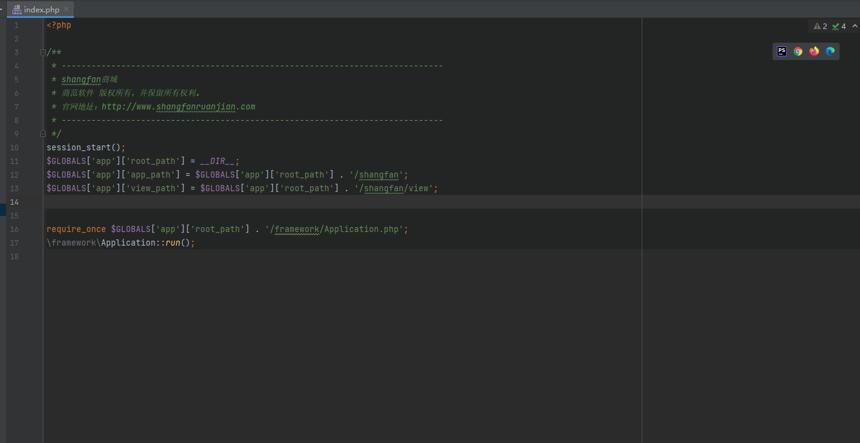The height and width of the screenshot is (443, 860).
Task: Click line number 16 in gutter
Action: pos(14,229)
